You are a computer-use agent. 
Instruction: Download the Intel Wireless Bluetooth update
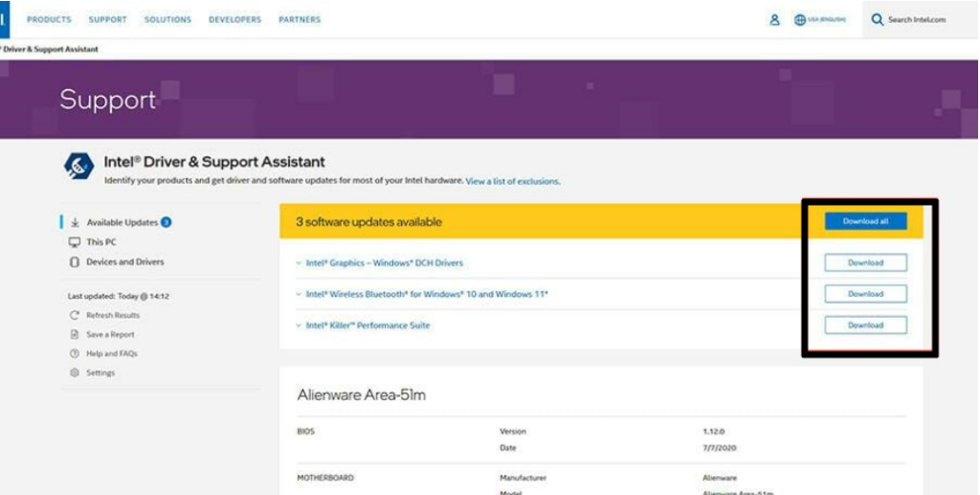[x=865, y=294]
